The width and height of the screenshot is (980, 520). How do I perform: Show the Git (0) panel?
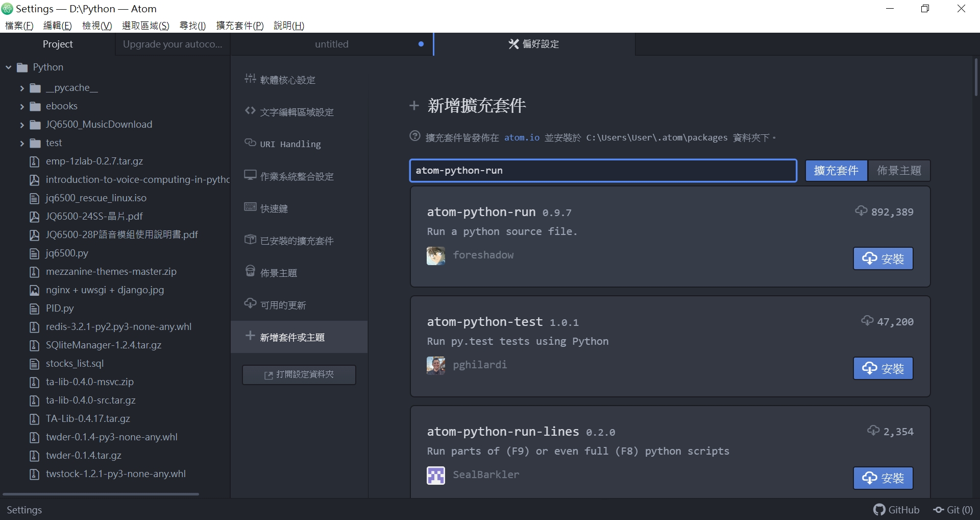tap(953, 509)
